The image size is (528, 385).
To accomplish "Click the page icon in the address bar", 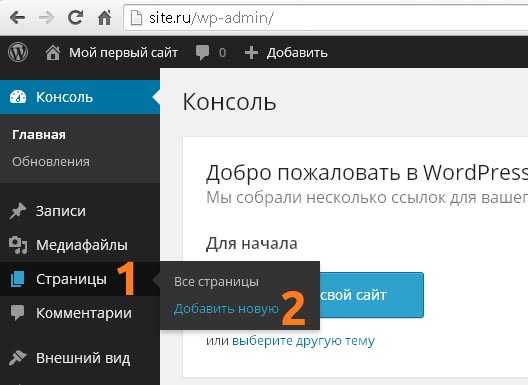I will [x=136, y=18].
